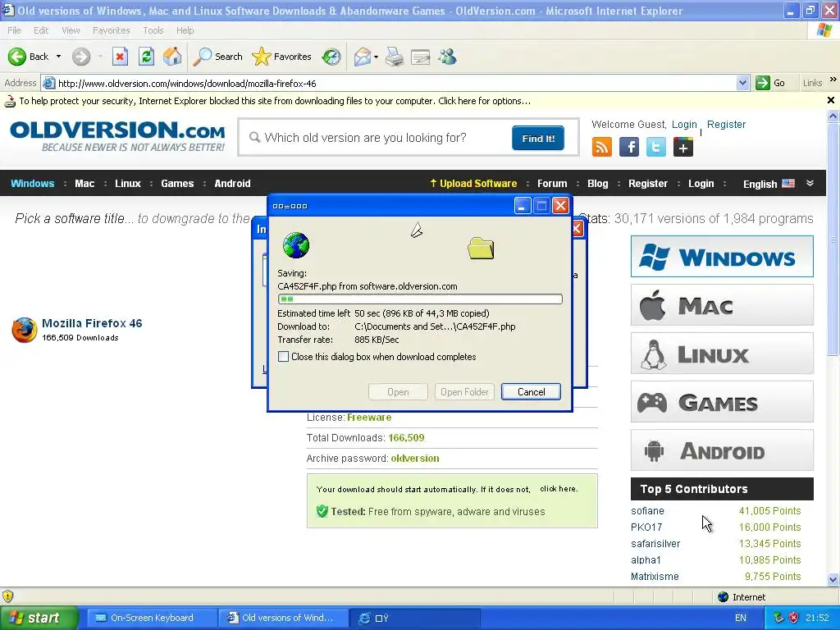Open the Back button history dropdown arrow

(x=58, y=57)
